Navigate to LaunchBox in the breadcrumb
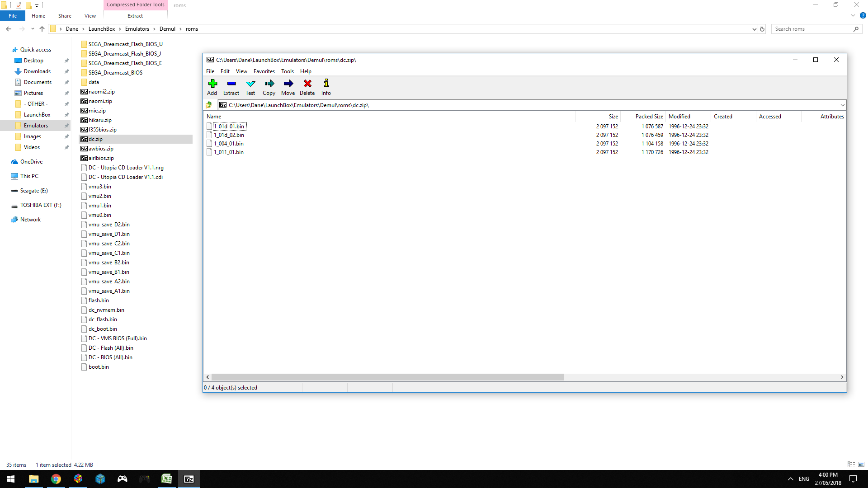The height and width of the screenshot is (488, 868). click(102, 29)
